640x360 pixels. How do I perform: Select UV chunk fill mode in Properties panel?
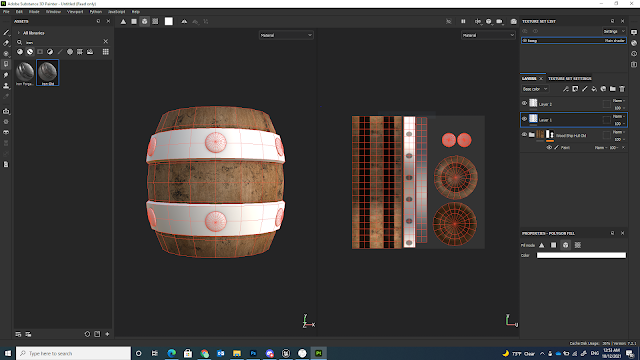(x=578, y=245)
